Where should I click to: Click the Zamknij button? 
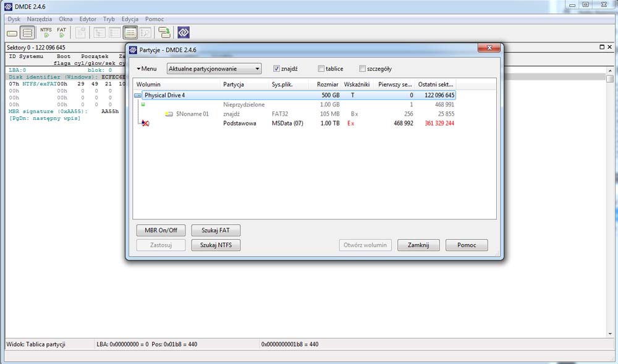click(x=418, y=245)
